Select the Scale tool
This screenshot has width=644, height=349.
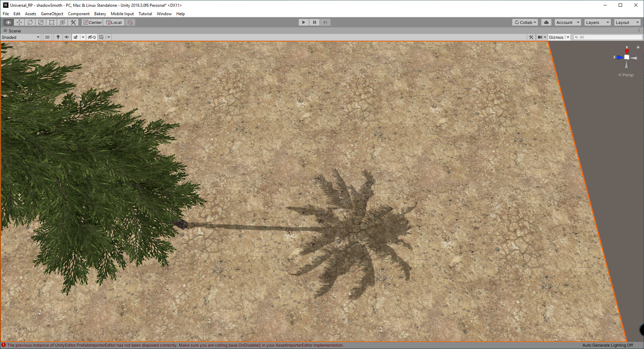(41, 22)
